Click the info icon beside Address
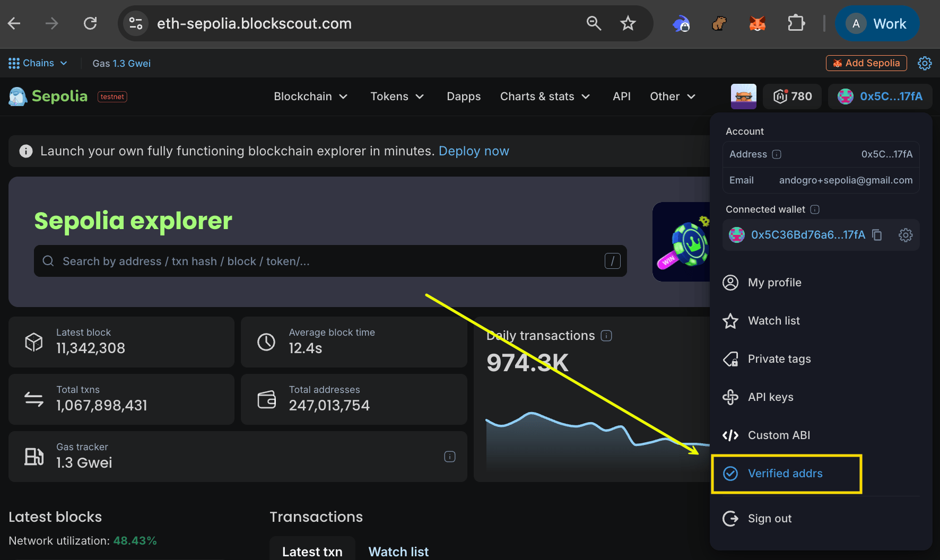Image resolution: width=940 pixels, height=560 pixels. point(777,154)
